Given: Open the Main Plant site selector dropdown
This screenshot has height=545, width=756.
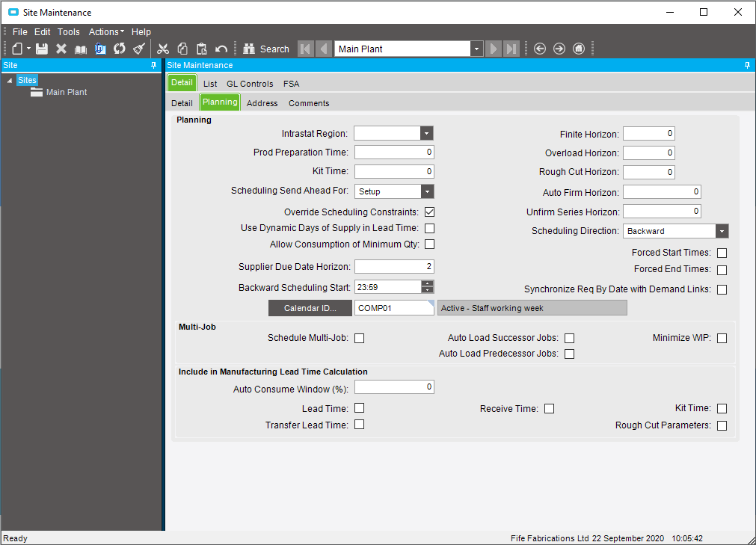Looking at the screenshot, I should 476,49.
